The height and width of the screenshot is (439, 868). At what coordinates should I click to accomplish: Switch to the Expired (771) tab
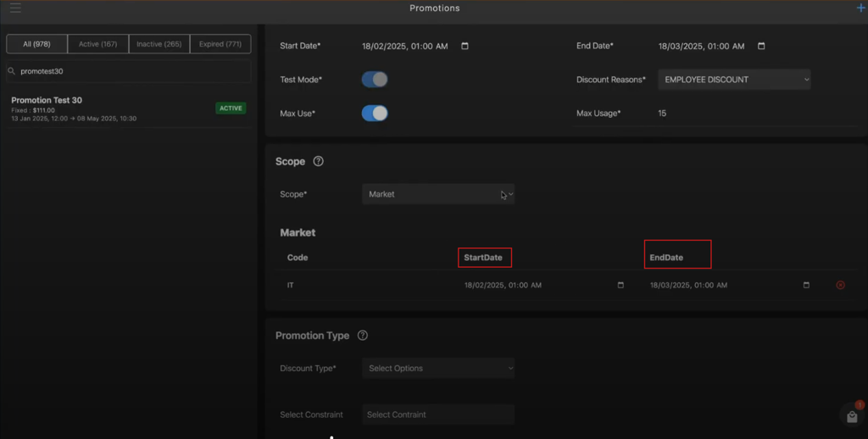(x=220, y=44)
